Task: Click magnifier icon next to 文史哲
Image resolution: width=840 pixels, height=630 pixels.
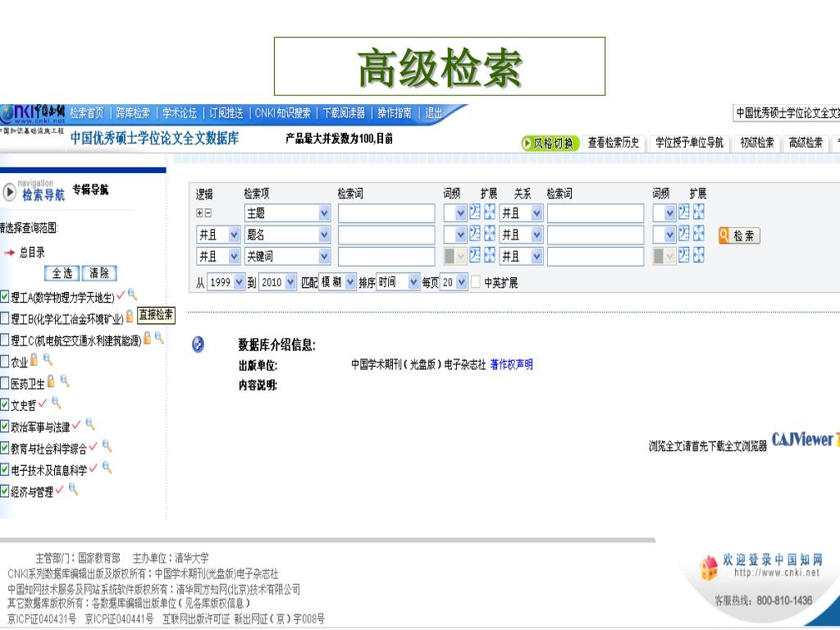Action: point(57,403)
